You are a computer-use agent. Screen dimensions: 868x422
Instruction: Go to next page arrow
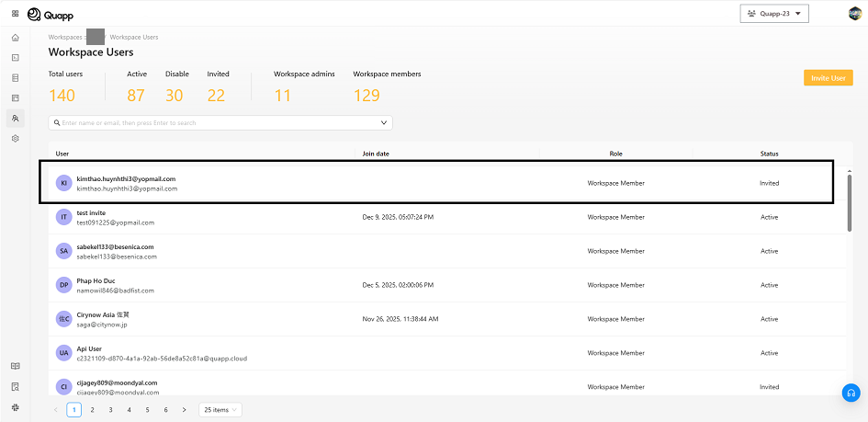pyautogui.click(x=184, y=410)
